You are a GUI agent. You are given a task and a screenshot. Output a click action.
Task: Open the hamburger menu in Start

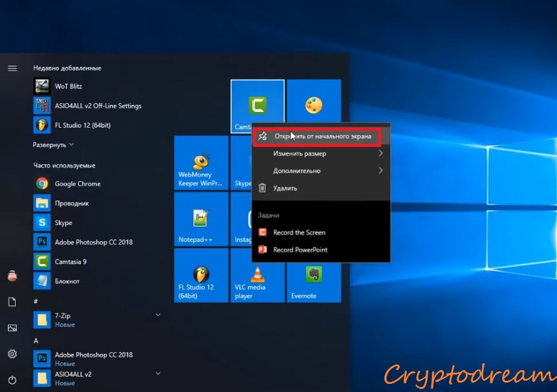coord(13,68)
